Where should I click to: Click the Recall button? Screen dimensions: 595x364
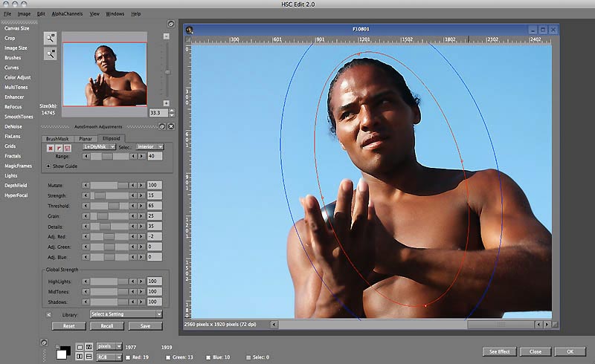coord(107,326)
